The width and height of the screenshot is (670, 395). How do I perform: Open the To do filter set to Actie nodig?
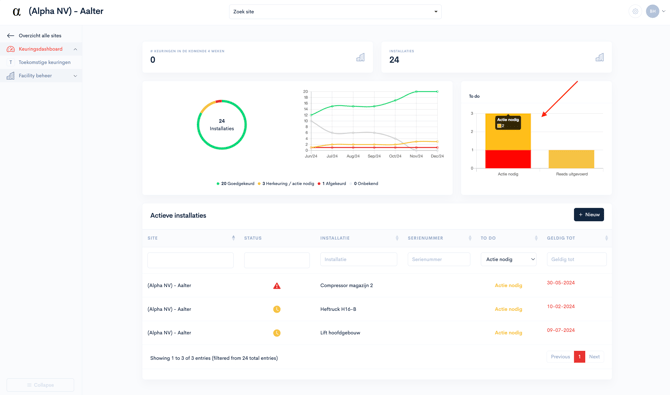click(509, 259)
